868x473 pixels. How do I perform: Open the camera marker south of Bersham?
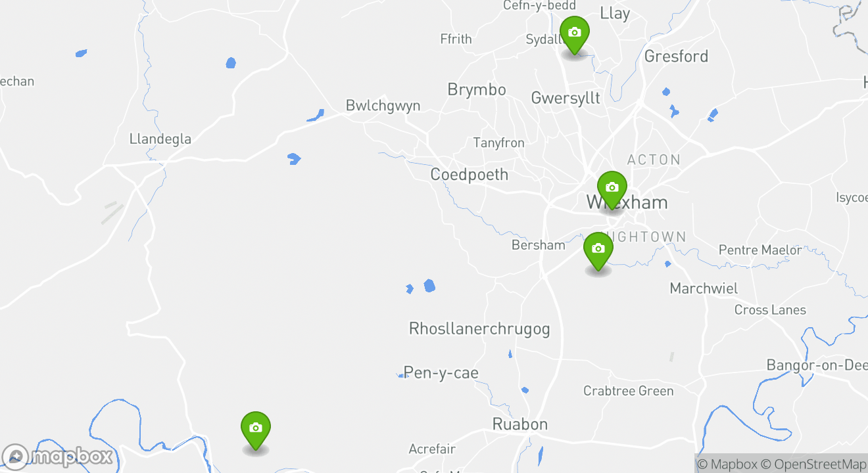(598, 250)
